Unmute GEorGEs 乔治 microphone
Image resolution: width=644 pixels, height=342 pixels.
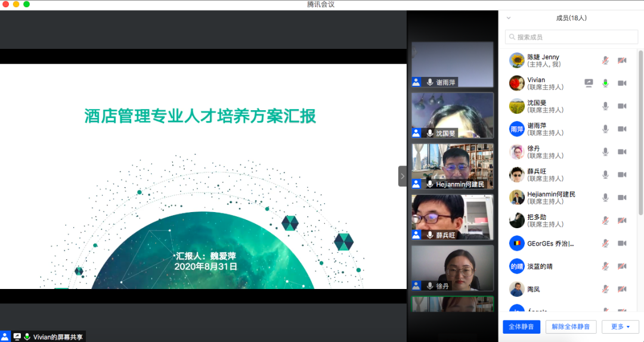(x=605, y=243)
